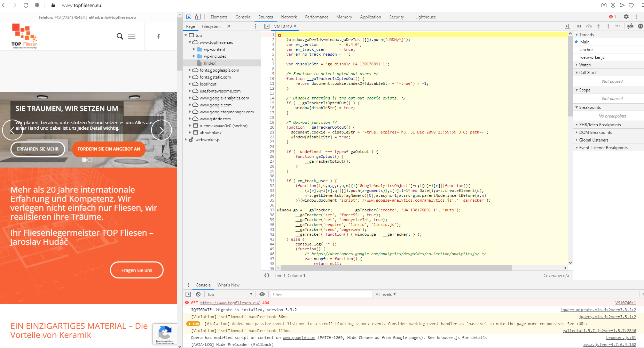Screen dimensions: 644x348
Task: Open the All levels log dropdown
Action: (x=386, y=294)
